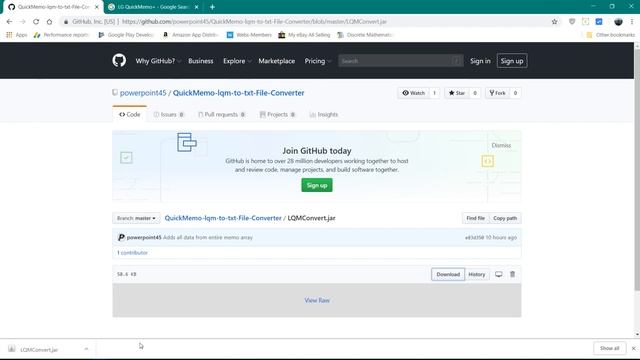This screenshot has width=640, height=360.
Task: Open the Other bookmarks folder
Action: click(611, 35)
